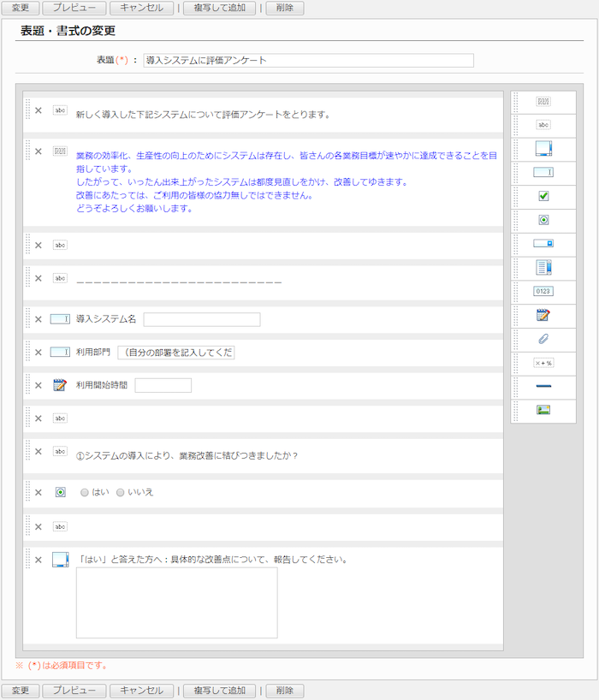Select the checkbox element in the palette
599x700 pixels.
543,196
